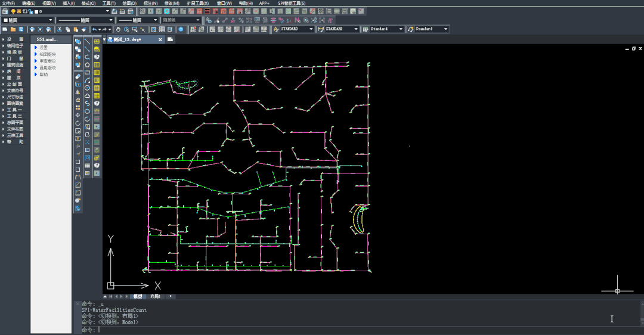Close the 测试_13.dwg drawing tab
The height and width of the screenshot is (335, 644).
click(x=160, y=39)
